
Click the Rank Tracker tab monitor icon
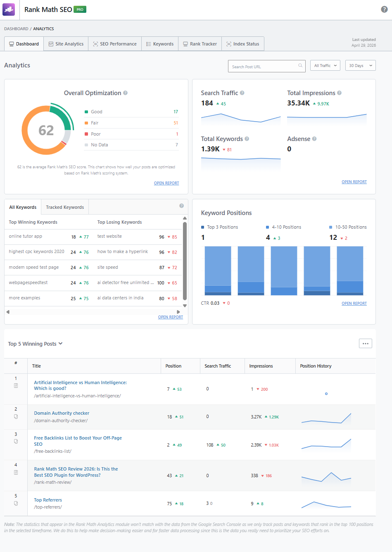point(185,44)
